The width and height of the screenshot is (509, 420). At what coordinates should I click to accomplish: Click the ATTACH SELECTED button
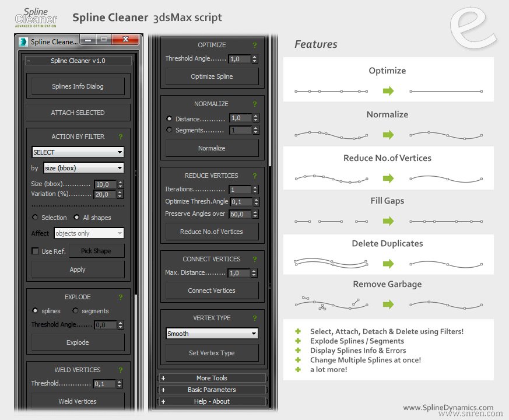pyautogui.click(x=78, y=113)
